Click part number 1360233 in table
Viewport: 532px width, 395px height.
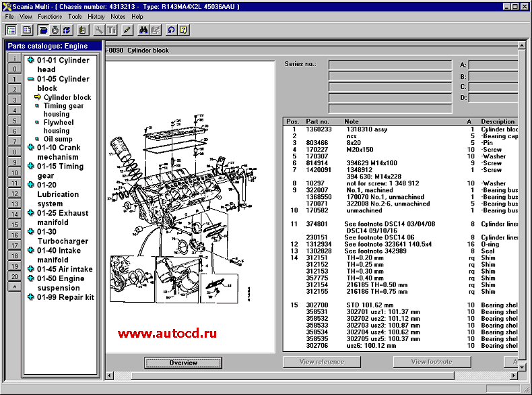tap(319, 129)
